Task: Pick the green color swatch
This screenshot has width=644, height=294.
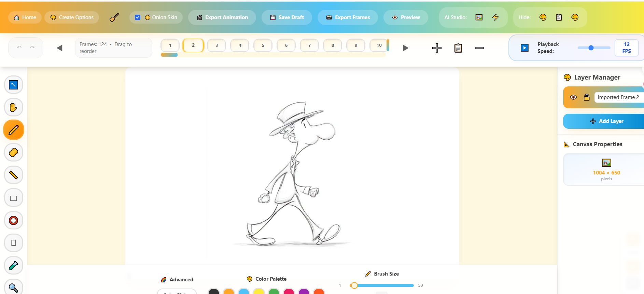Action: (274, 291)
